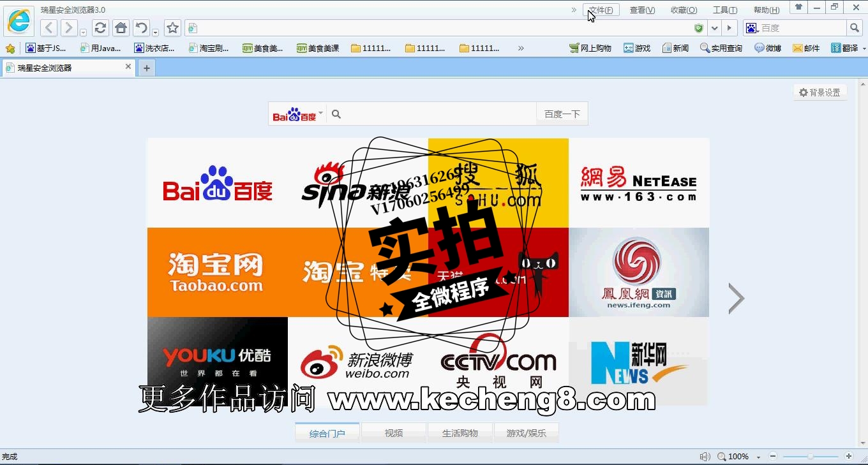Open the 洗衣店... bookmark
This screenshot has width=868, height=465.
coord(154,48)
